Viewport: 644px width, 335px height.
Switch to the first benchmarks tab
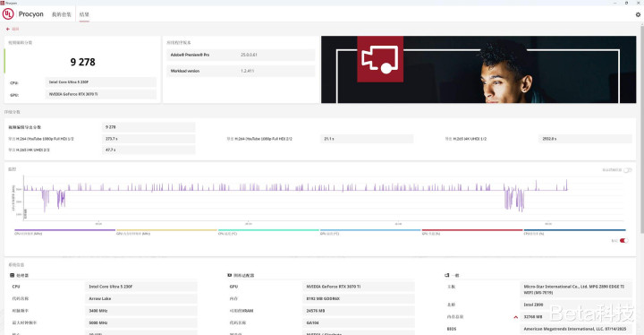(61, 14)
